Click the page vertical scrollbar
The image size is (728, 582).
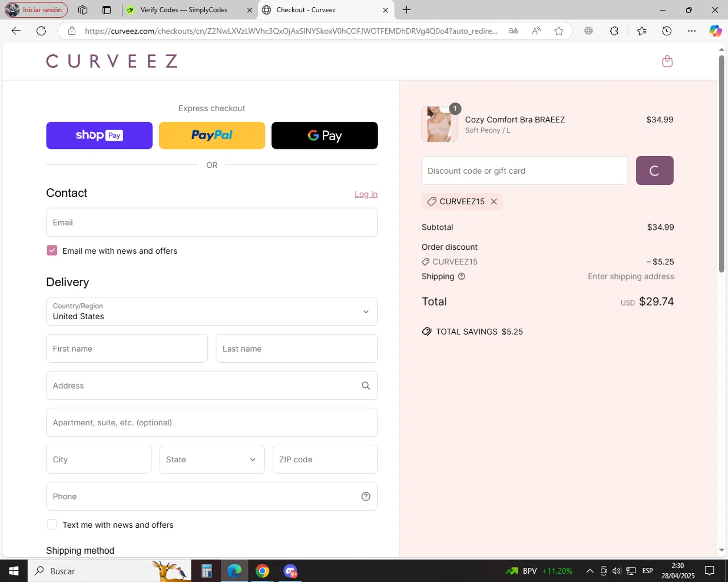721,163
